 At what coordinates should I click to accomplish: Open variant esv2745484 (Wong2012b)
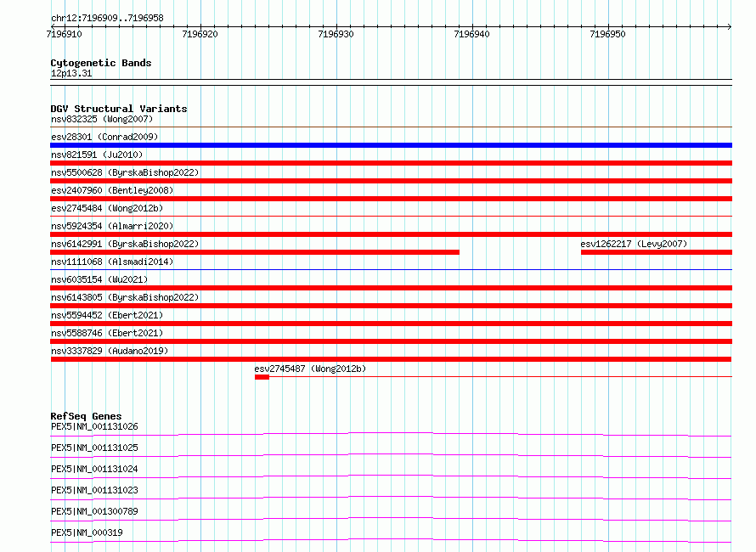pyautogui.click(x=107, y=208)
